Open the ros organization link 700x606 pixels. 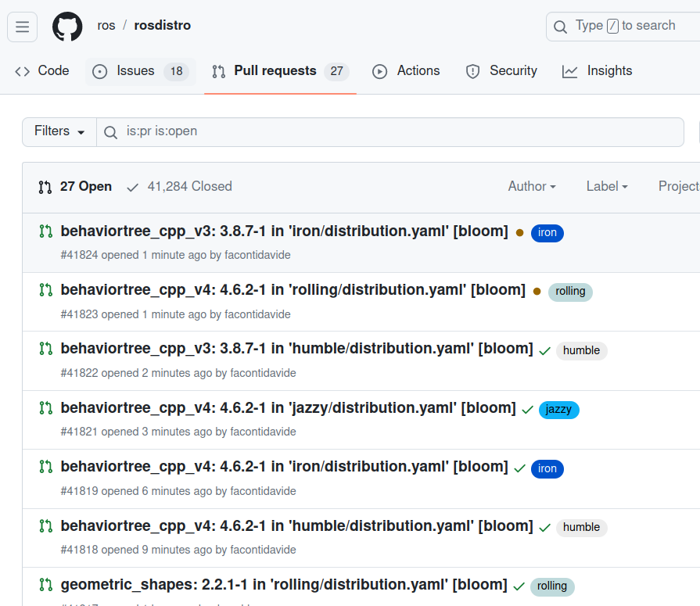(106, 26)
